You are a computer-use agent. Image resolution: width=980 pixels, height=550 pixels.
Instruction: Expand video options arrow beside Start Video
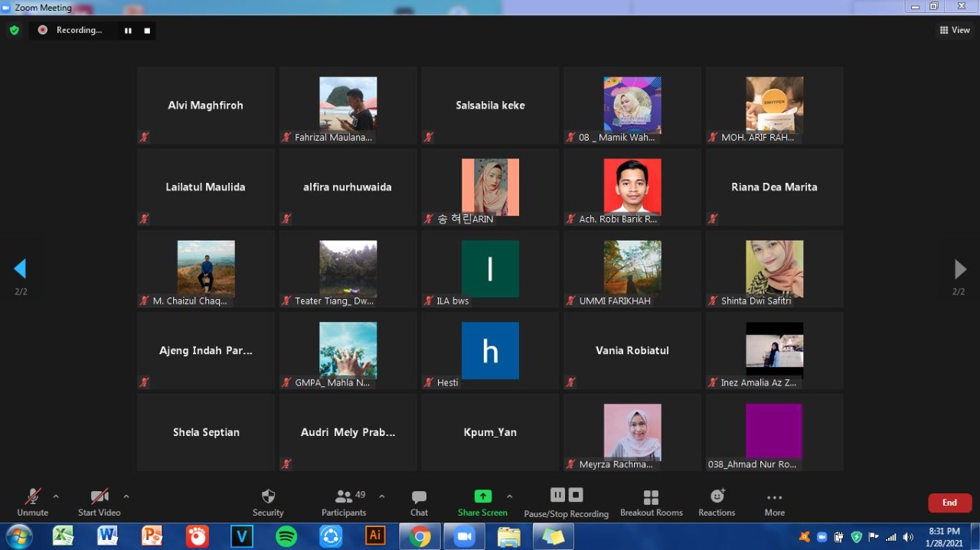(x=126, y=496)
